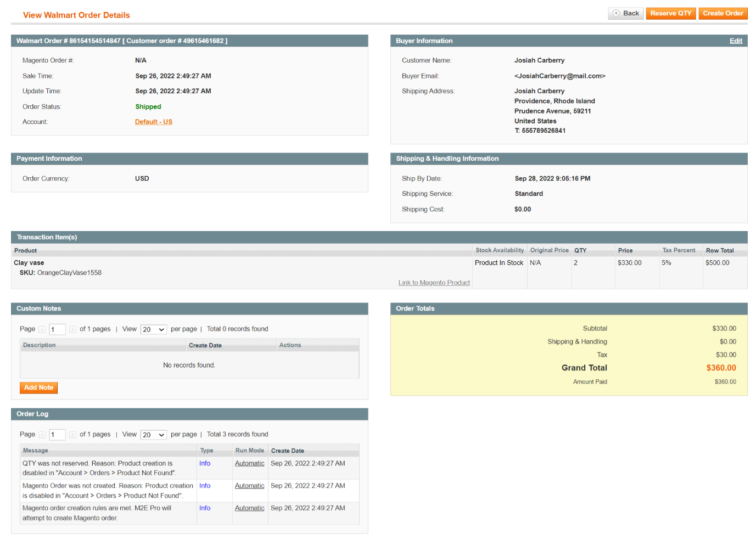Click next page arrow in Custom Notes
The height and width of the screenshot is (540, 756).
(72, 329)
